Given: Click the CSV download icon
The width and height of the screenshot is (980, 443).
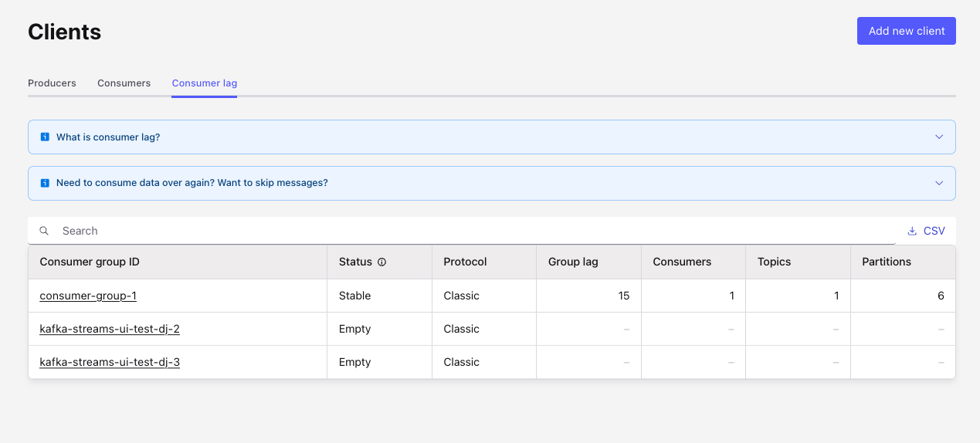Looking at the screenshot, I should click(912, 231).
